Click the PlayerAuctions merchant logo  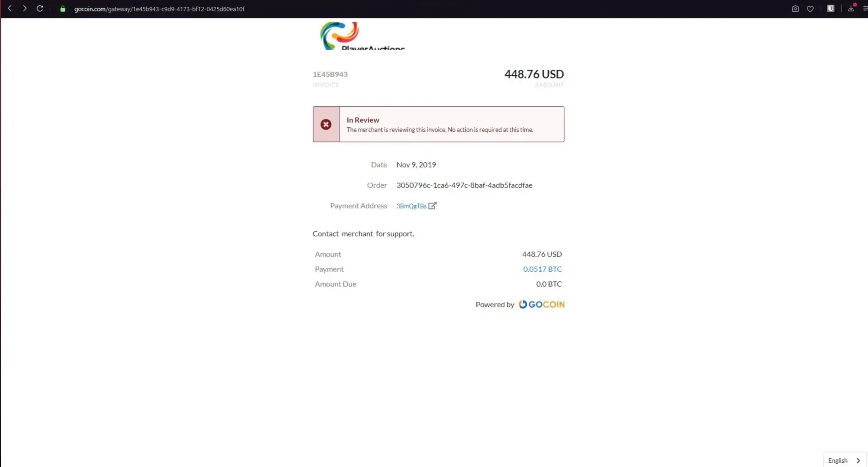click(x=363, y=36)
